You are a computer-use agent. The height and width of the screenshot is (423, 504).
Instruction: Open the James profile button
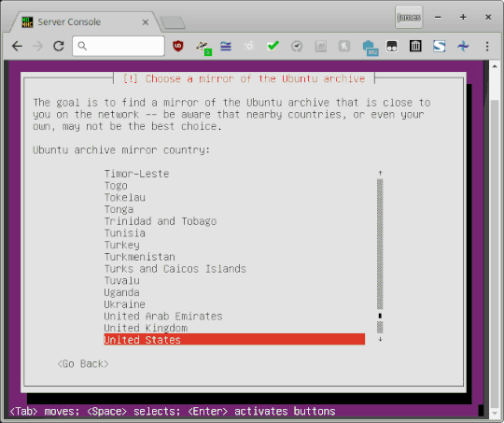[x=409, y=18]
